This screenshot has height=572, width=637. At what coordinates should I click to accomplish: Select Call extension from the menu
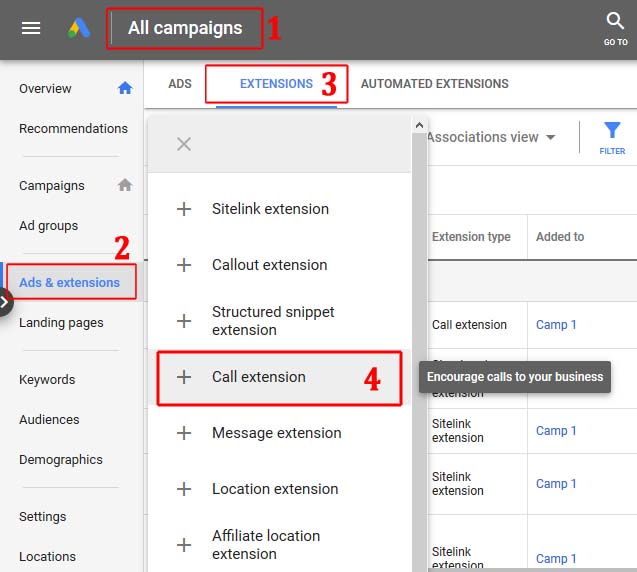[x=259, y=377]
